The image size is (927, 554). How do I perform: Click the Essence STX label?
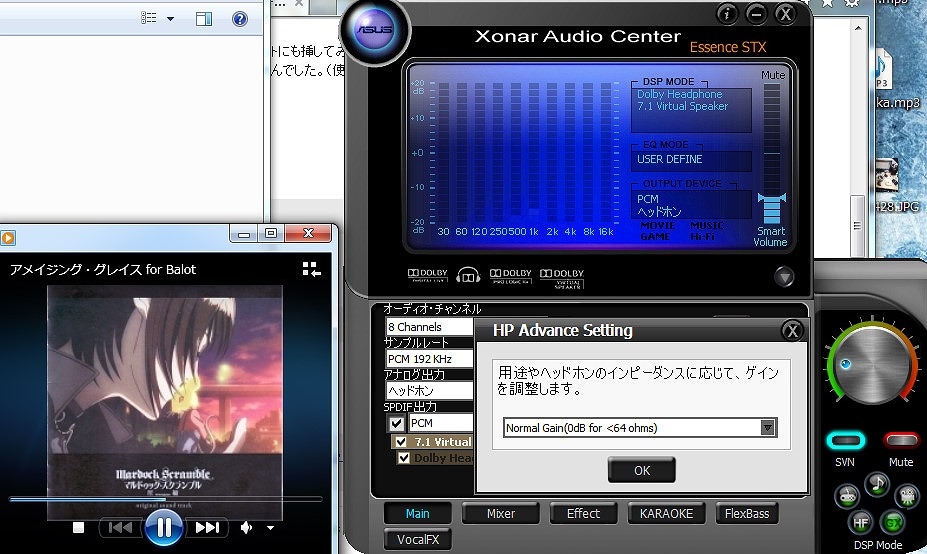pos(728,47)
